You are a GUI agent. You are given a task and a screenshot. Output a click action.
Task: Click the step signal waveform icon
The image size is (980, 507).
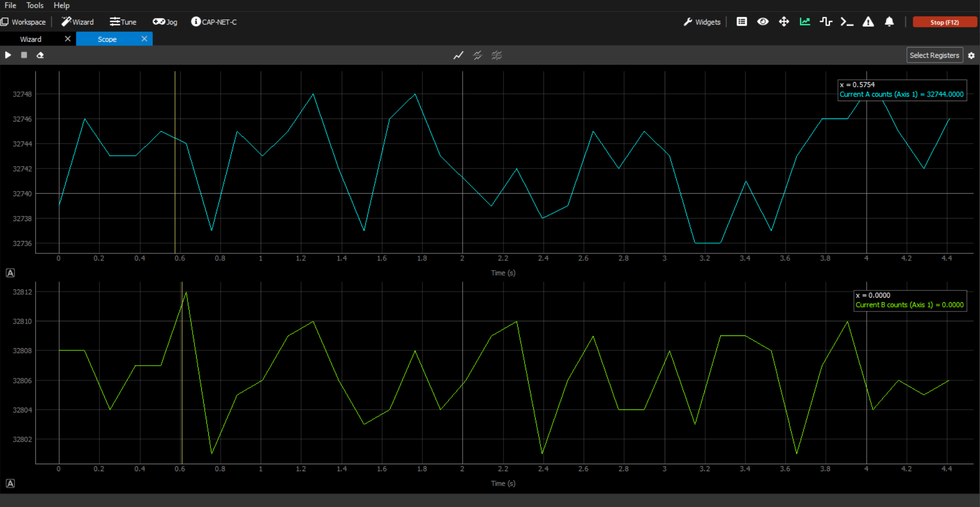(826, 22)
